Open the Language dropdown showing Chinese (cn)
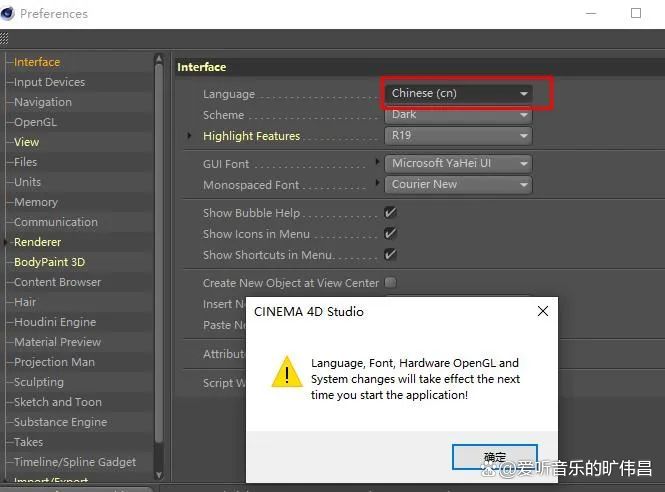The height and width of the screenshot is (492, 665). point(458,93)
